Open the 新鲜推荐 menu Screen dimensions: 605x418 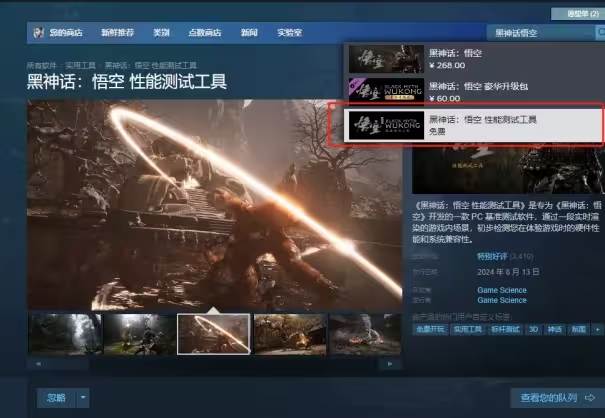coord(118,33)
